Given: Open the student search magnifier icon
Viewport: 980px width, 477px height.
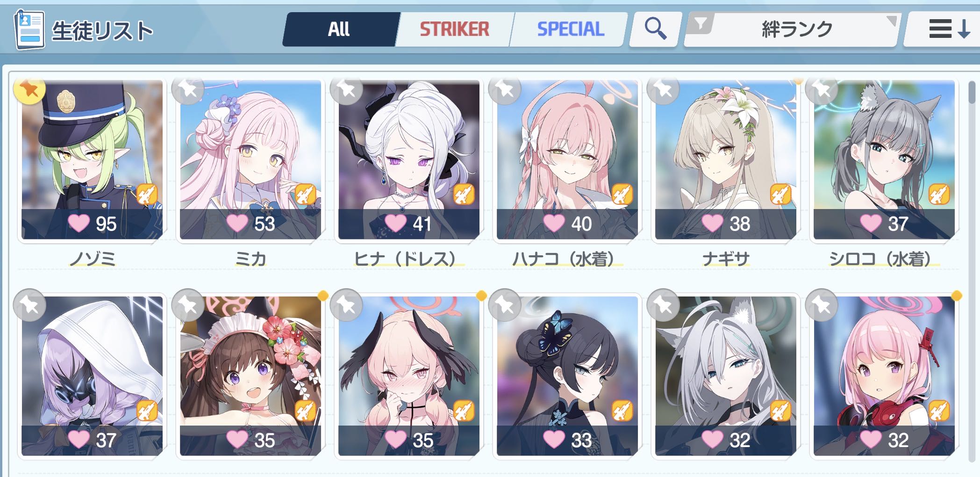Looking at the screenshot, I should tap(655, 29).
